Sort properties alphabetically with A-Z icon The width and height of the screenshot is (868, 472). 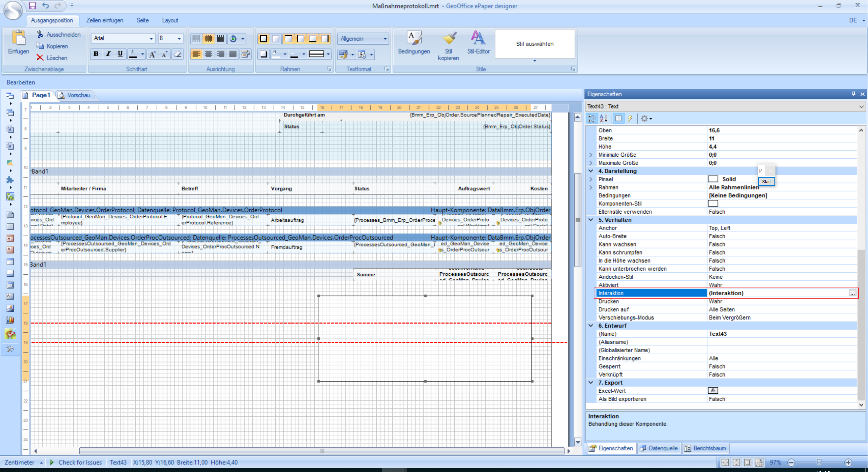point(604,119)
